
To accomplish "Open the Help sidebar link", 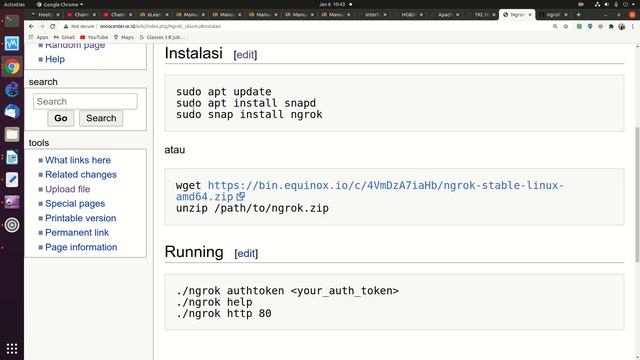I will 55,59.
